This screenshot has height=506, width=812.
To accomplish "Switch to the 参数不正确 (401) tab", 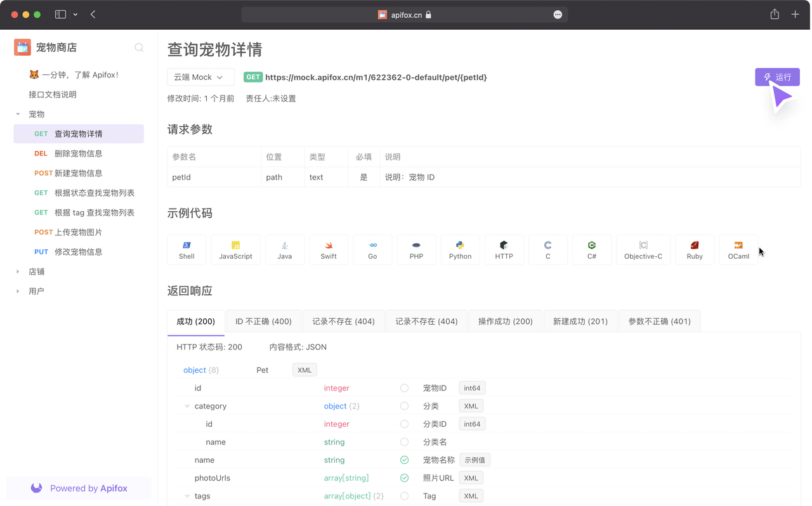I will [x=659, y=321].
